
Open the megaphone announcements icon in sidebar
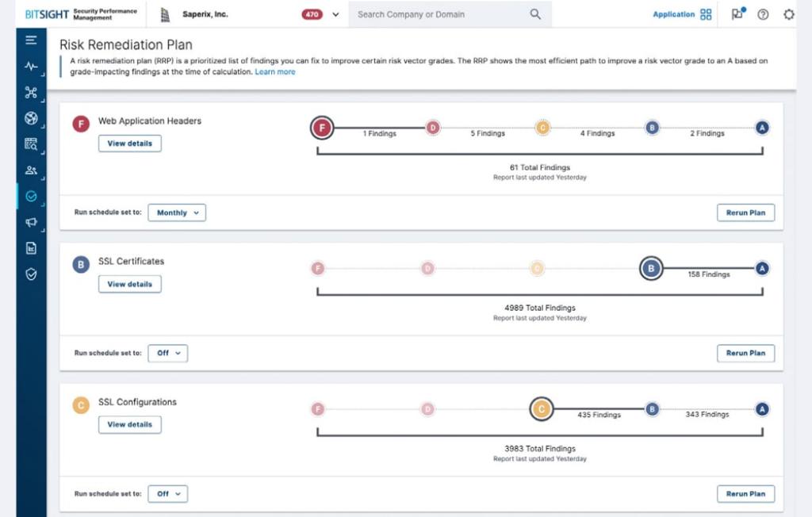click(x=30, y=223)
